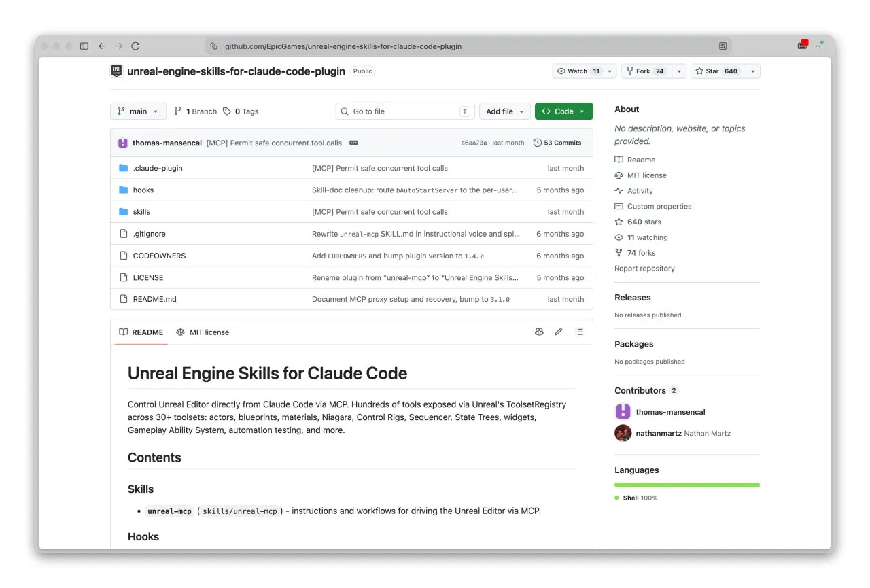Star the repository
Image resolution: width=870 pixels, height=588 pixels.
(x=718, y=71)
